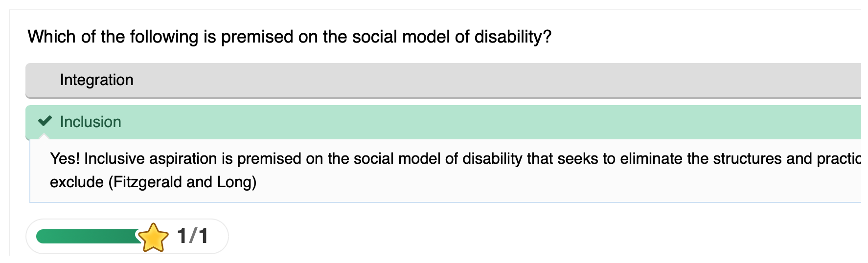The image size is (868, 263).
Task: Click the green checkmark beside Inclusion
Action: (45, 121)
